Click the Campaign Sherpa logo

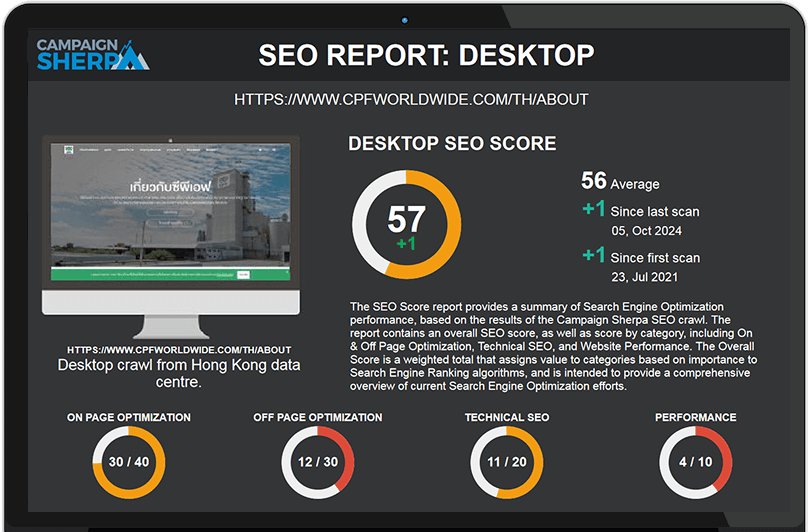(x=93, y=54)
